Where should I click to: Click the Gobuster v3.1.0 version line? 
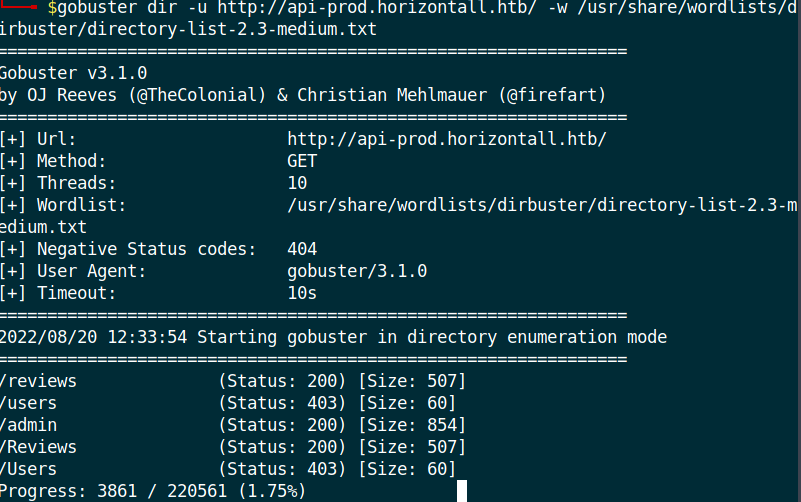(x=74, y=73)
